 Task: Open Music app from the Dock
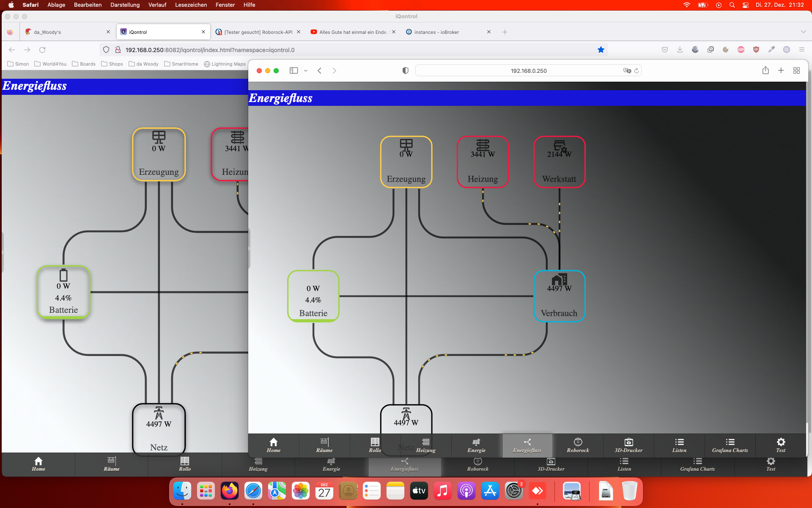point(443,491)
